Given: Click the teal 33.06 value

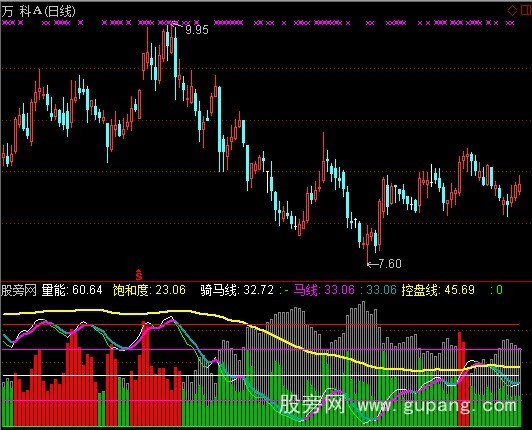Looking at the screenshot, I should tap(381, 290).
